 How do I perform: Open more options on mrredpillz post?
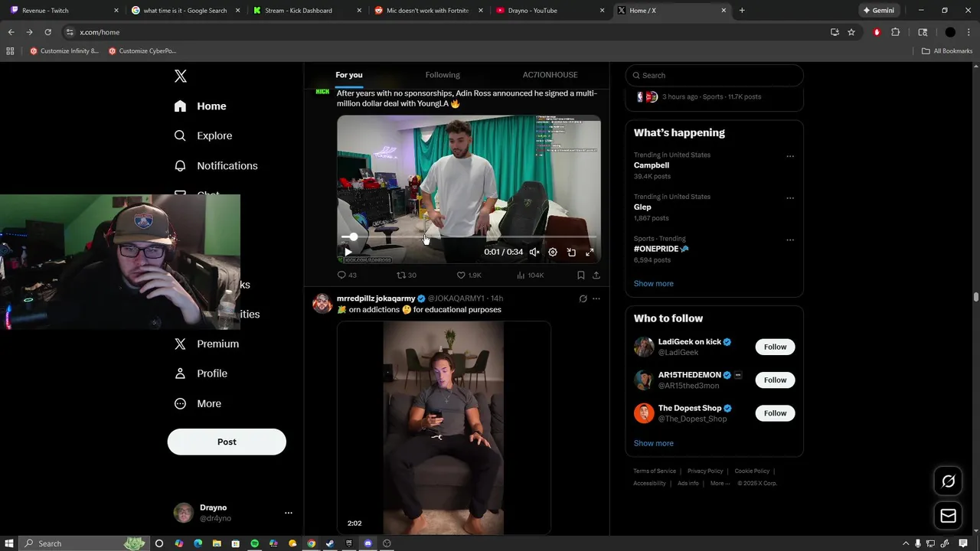coord(596,298)
